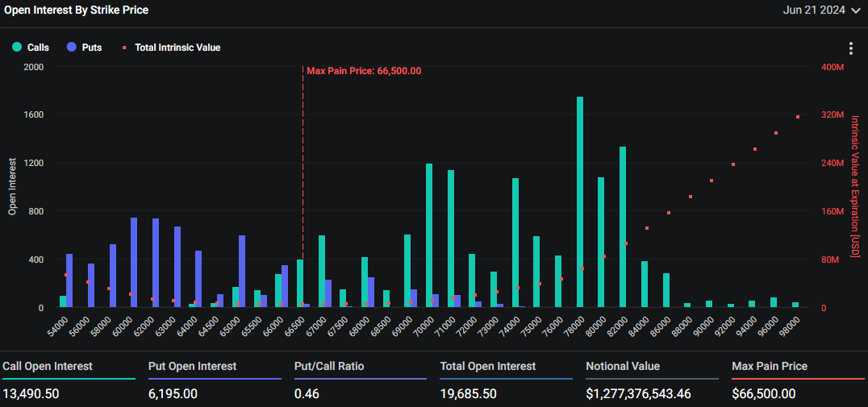Click the Notional Value stat card
The image size is (868, 407).
coord(652,380)
